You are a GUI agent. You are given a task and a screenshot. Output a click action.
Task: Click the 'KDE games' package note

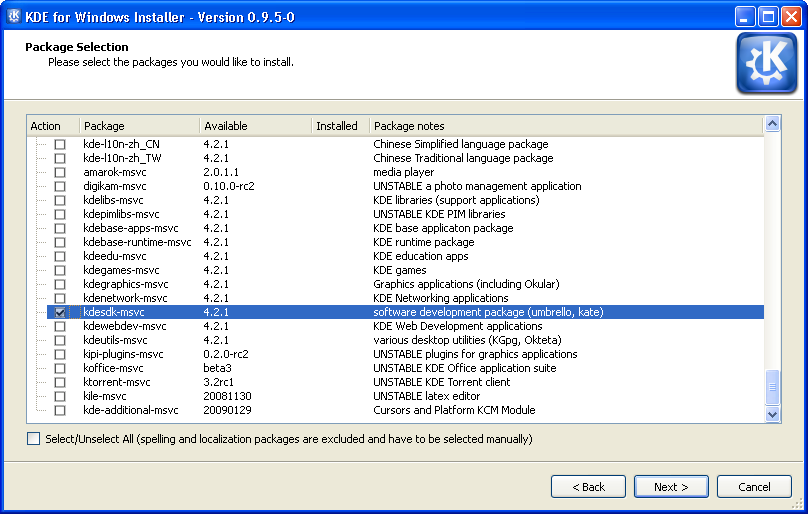click(x=400, y=270)
